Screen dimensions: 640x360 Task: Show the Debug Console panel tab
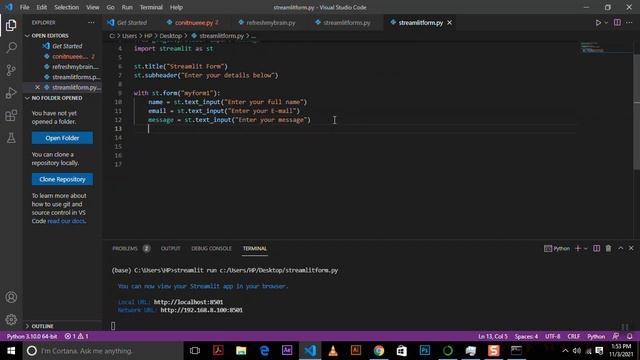tap(211, 248)
